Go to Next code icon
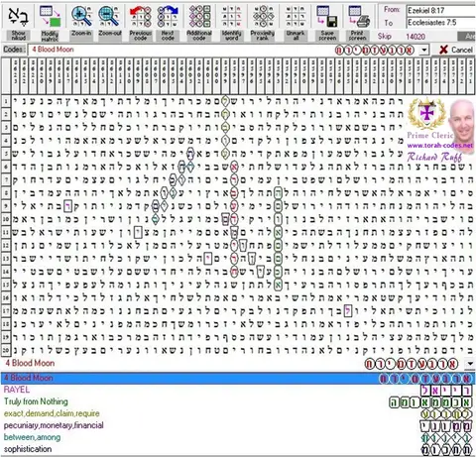 point(168,16)
